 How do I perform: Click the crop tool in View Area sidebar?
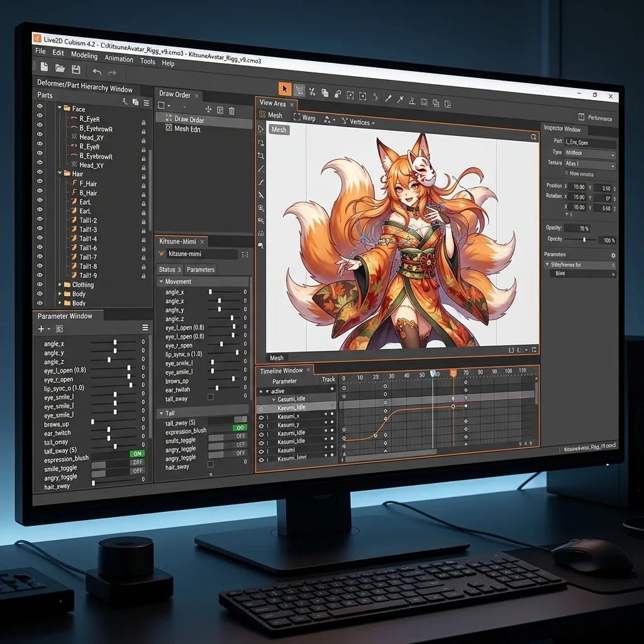tap(261, 156)
